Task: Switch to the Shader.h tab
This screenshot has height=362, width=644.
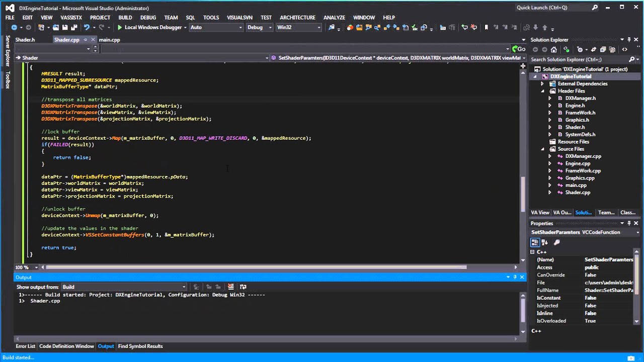Action: [x=25, y=40]
